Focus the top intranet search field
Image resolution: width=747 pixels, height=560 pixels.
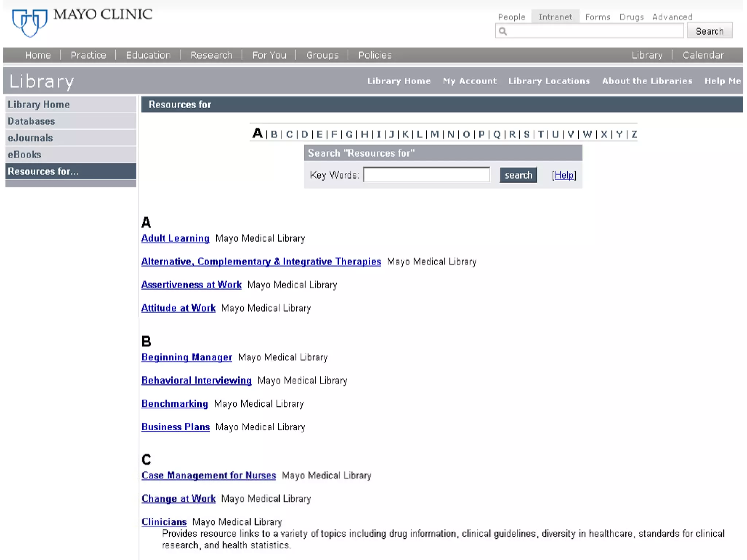(x=589, y=31)
